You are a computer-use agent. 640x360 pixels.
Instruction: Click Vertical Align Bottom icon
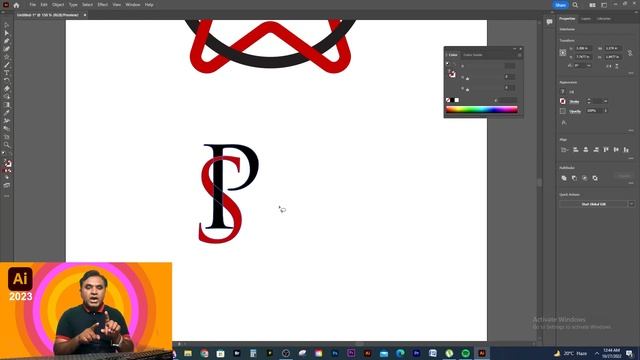click(627, 150)
